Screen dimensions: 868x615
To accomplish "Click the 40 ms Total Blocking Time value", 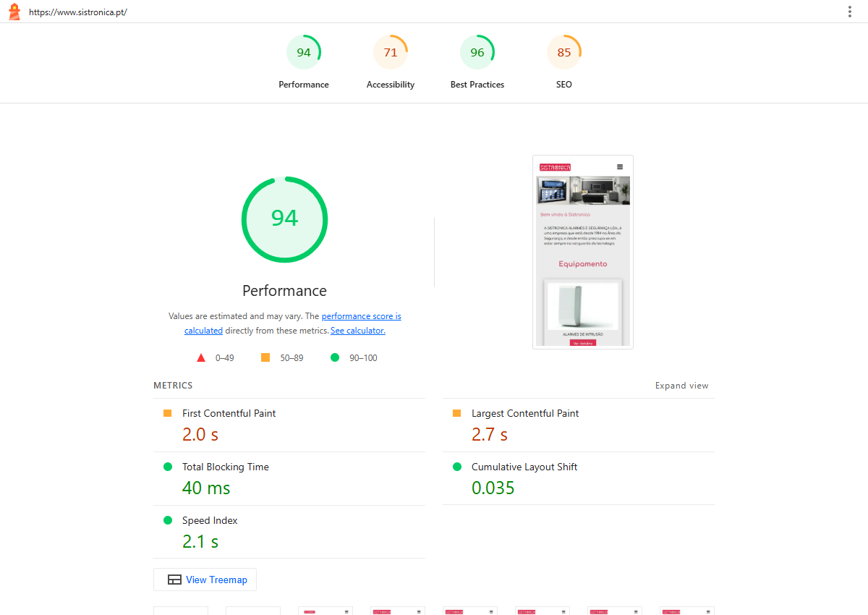I will click(x=206, y=488).
